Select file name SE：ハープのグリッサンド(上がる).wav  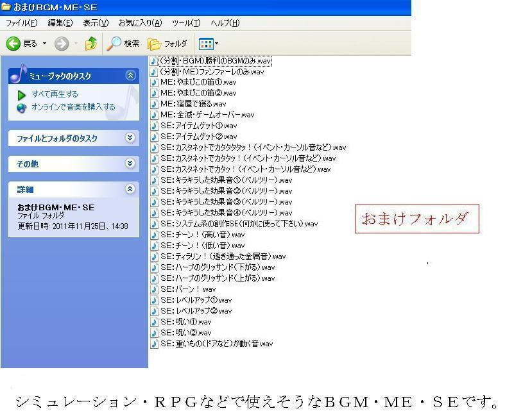pyautogui.click(x=218, y=278)
